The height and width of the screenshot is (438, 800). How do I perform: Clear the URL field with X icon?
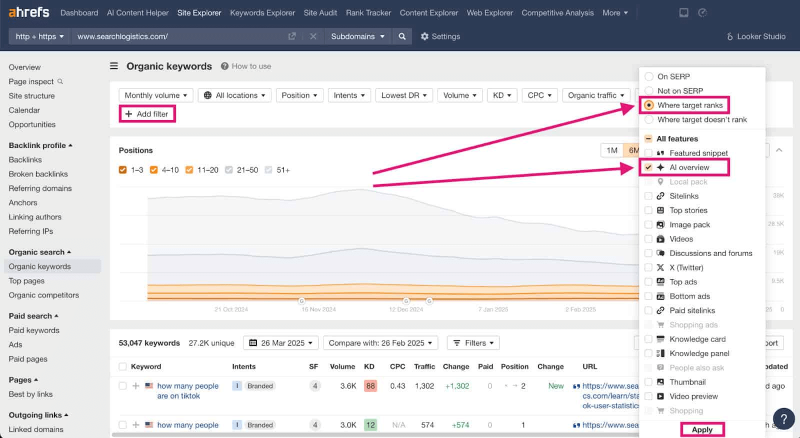coord(313,36)
